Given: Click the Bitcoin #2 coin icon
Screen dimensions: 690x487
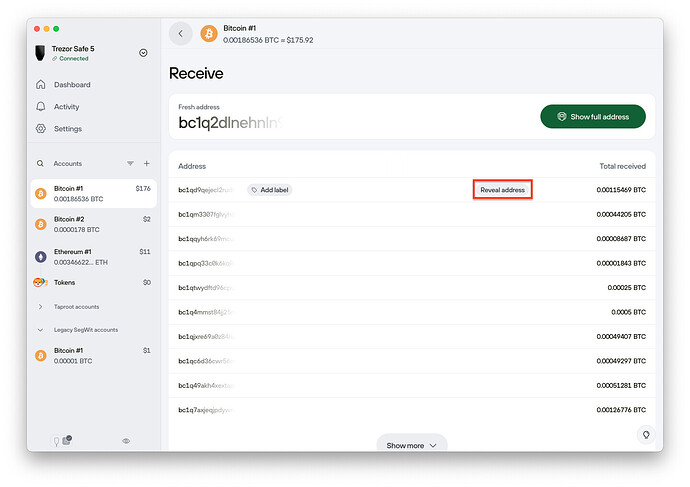Looking at the screenshot, I should pos(40,224).
